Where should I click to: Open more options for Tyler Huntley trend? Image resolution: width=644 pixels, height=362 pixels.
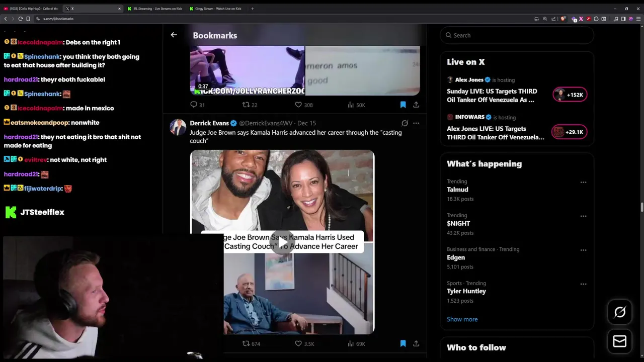pos(583,284)
